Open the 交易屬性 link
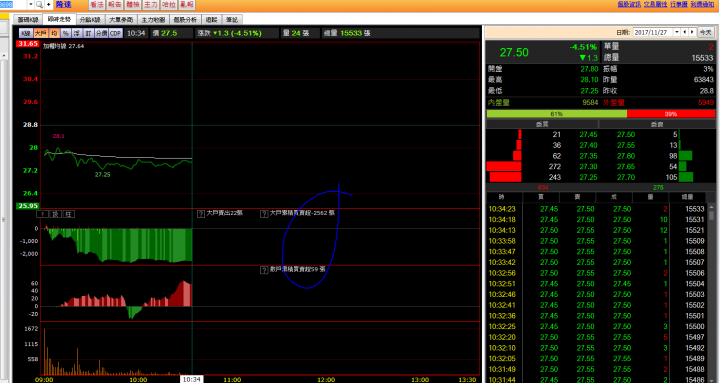This screenshot has height=383, width=720. coord(655,4)
